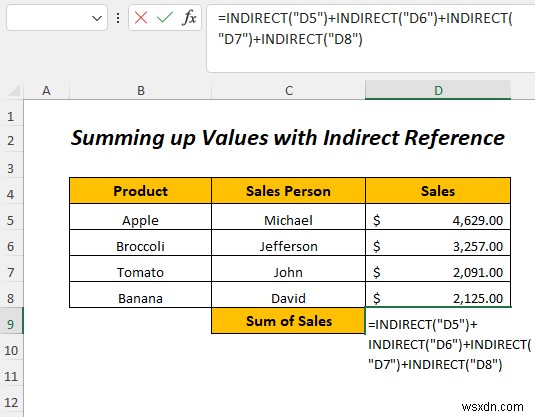Click the Select All corner triangle
The width and height of the screenshot is (535, 417).
[x=12, y=90]
